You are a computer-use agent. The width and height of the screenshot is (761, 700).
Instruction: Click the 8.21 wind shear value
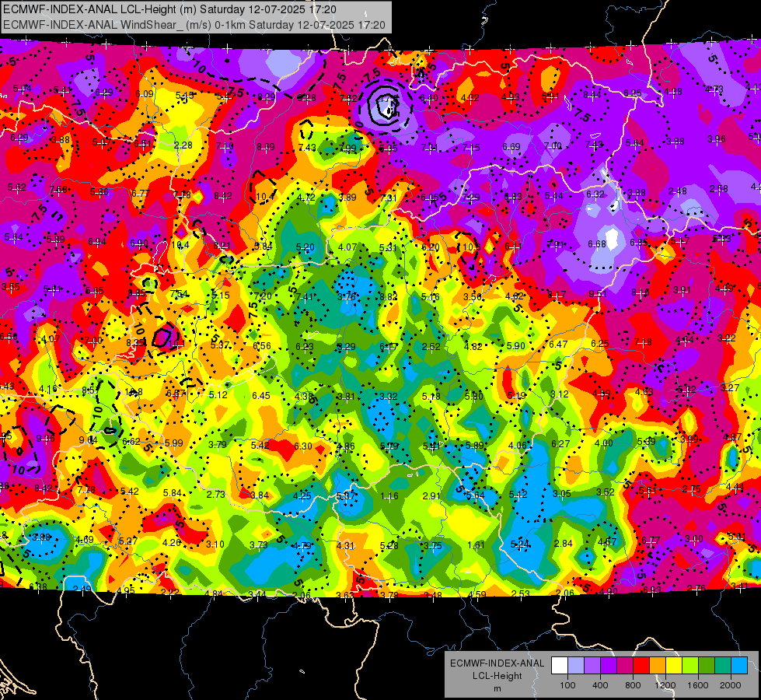click(222, 246)
